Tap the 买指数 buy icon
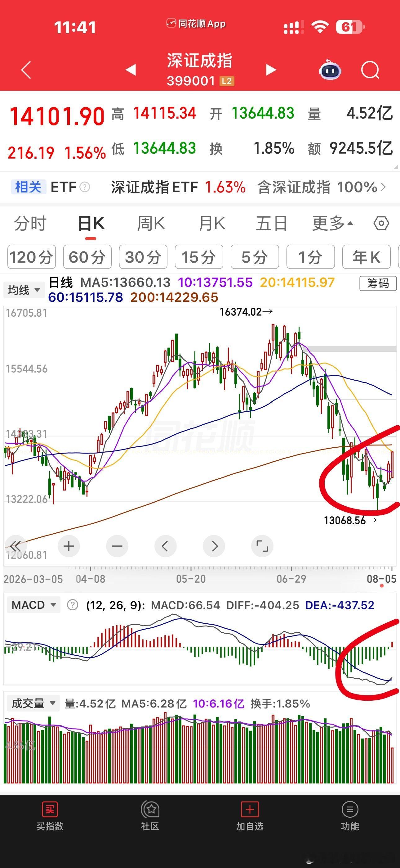The image size is (400, 868). tap(50, 816)
